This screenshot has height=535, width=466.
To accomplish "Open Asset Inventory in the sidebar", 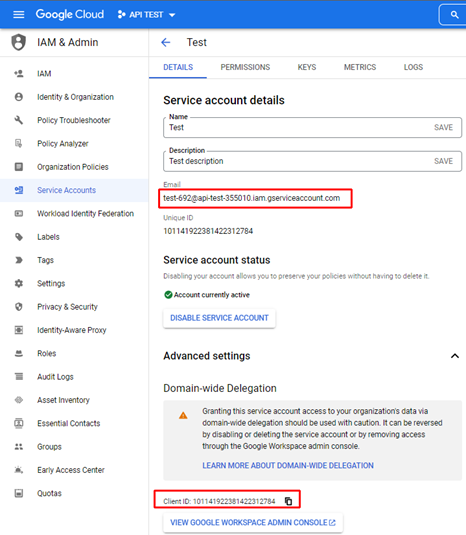I will click(74, 400).
